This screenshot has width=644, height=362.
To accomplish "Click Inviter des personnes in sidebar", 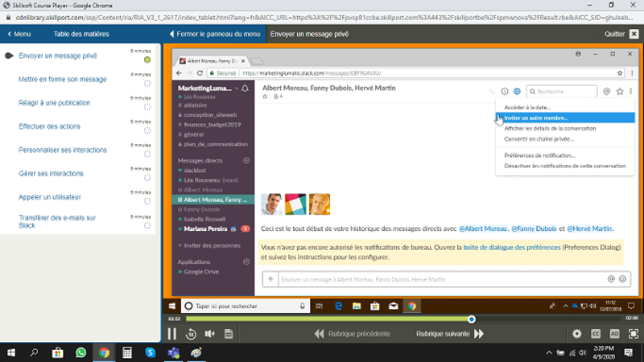I will (212, 245).
